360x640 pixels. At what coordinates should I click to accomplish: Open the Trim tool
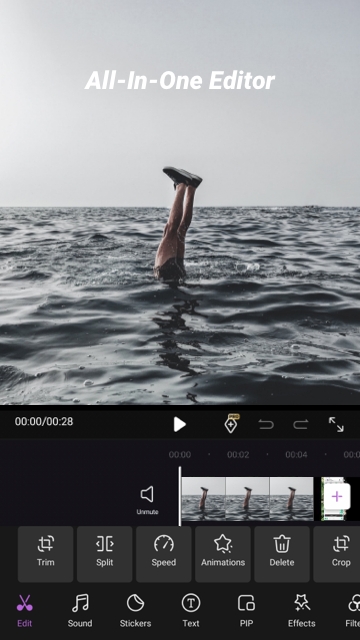pos(45,554)
